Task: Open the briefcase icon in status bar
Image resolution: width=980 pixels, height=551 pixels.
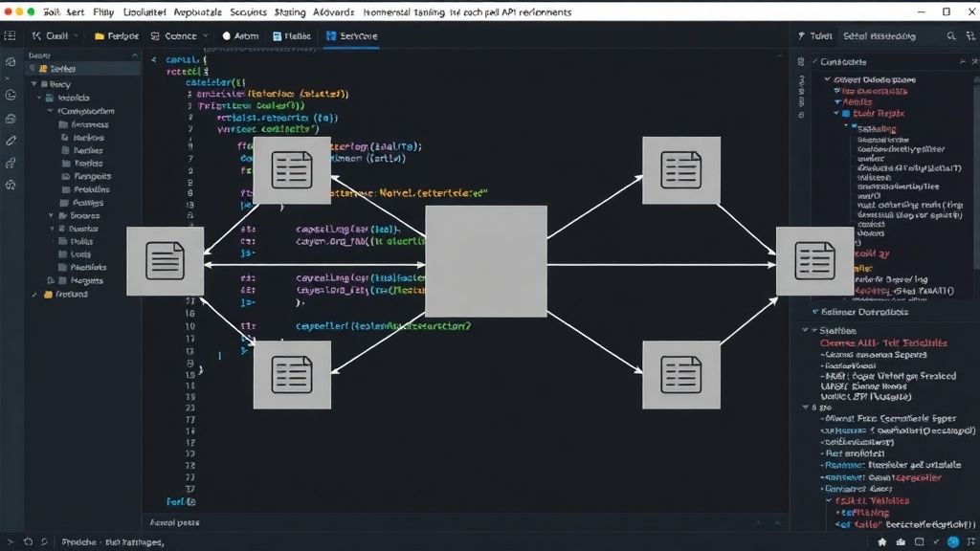Action: pyautogui.click(x=901, y=542)
